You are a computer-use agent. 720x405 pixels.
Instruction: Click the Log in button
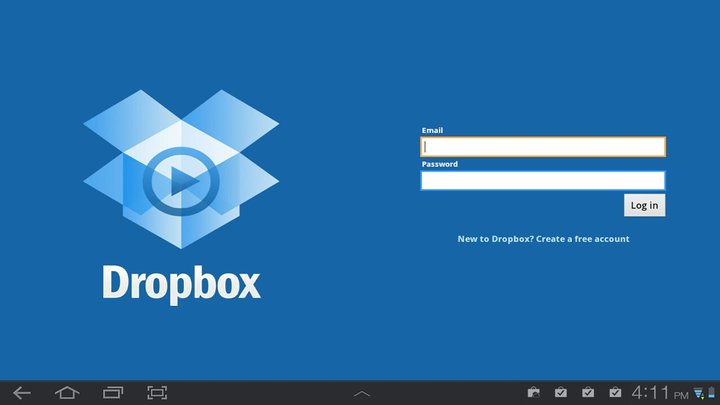[644, 205]
